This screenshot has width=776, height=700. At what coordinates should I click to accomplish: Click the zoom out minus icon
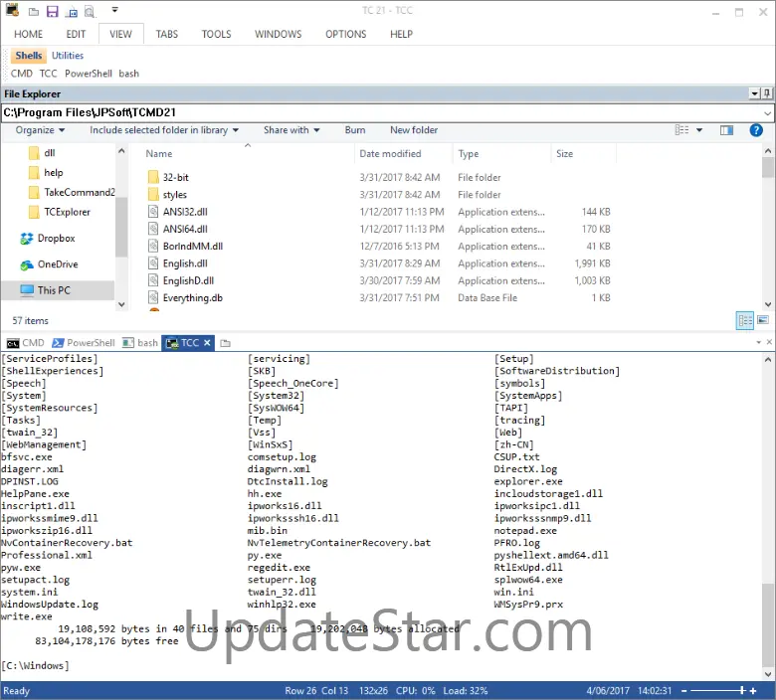click(683, 691)
